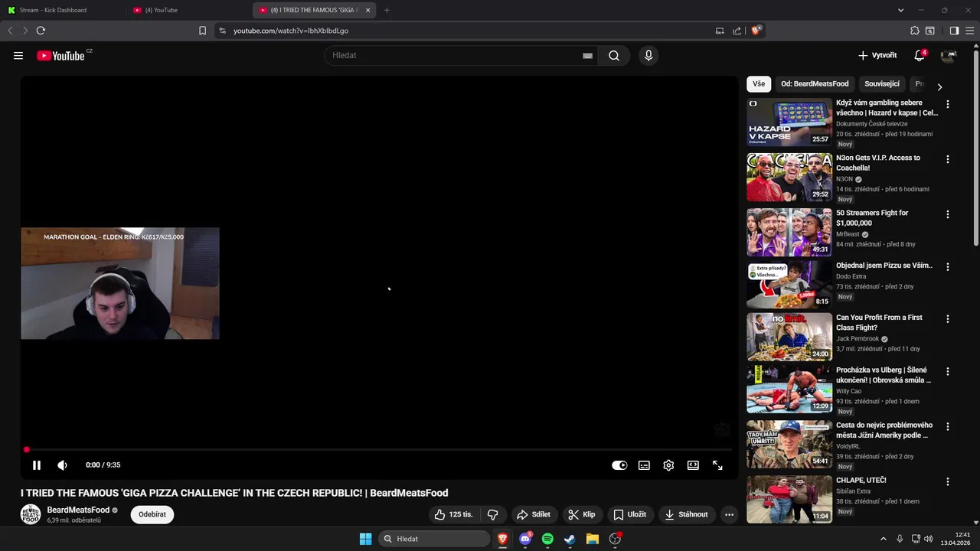This screenshot has height=551, width=980.
Task: Select the Související chip
Action: (882, 84)
